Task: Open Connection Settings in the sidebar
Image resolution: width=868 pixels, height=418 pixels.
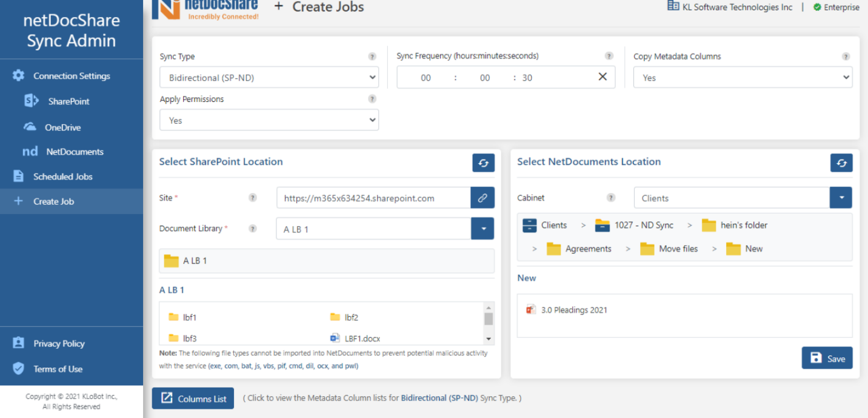Action: point(72,76)
